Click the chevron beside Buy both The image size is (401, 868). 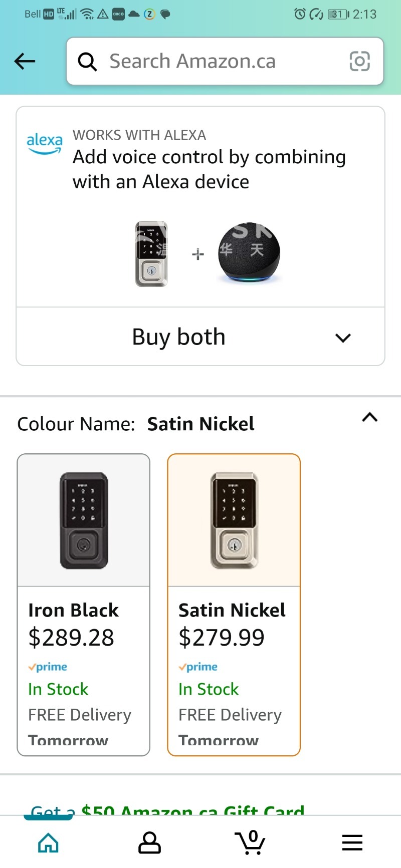tap(343, 338)
